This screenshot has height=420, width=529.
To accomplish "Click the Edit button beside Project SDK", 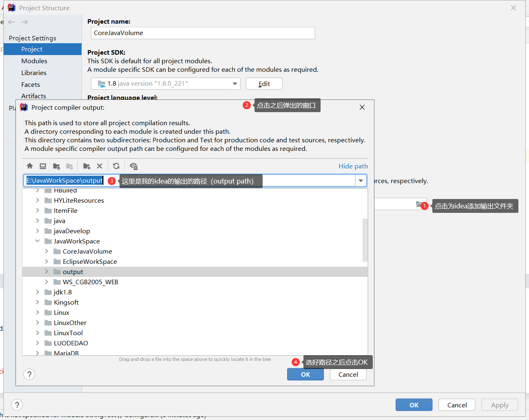I will coord(264,83).
